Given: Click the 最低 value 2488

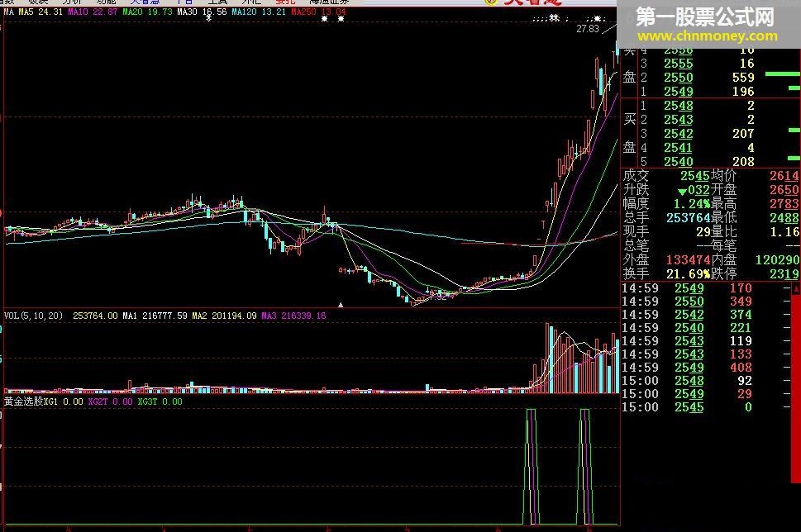Looking at the screenshot, I should point(784,218).
